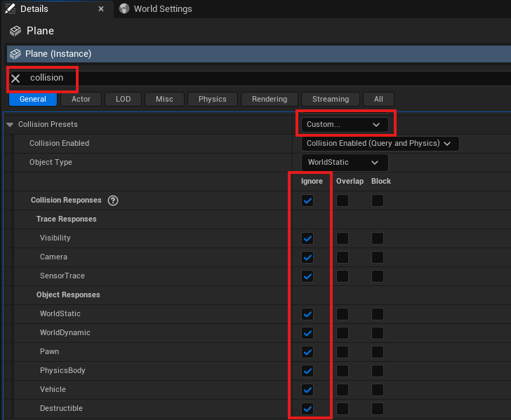
Task: Enable Overlap for the Pawn response
Action: [342, 352]
